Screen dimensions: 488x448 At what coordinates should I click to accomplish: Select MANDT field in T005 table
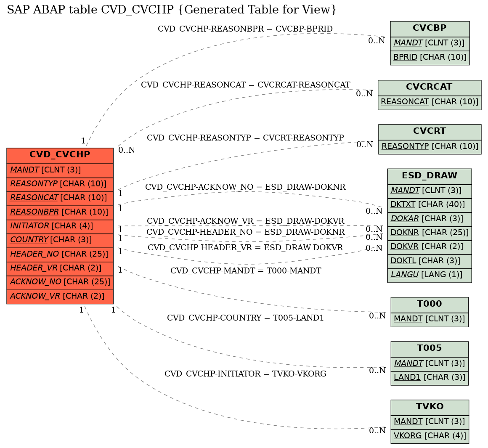(x=430, y=364)
